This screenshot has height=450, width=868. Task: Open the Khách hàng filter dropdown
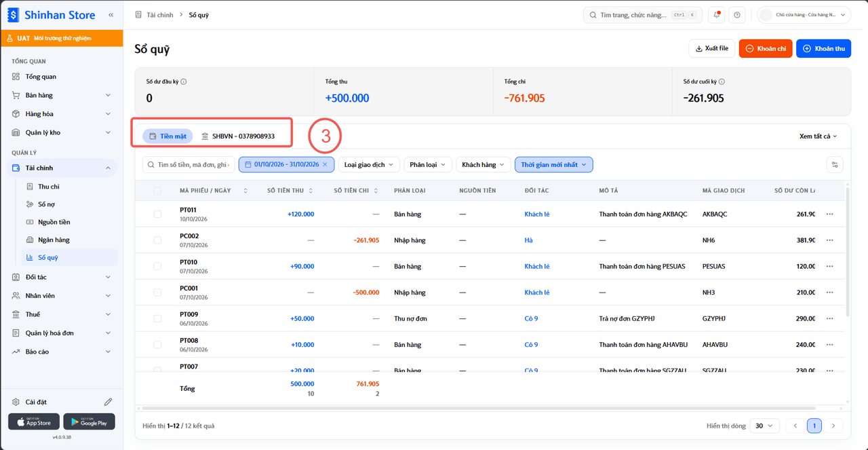point(484,164)
